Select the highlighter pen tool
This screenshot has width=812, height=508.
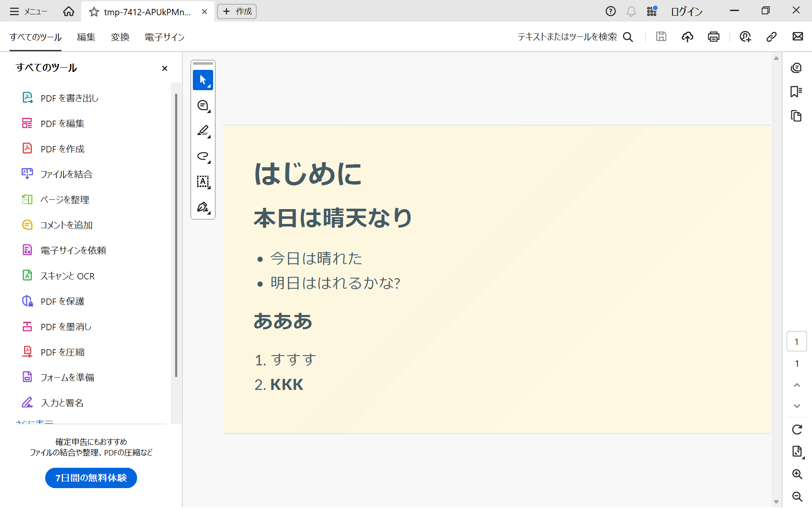[203, 131]
